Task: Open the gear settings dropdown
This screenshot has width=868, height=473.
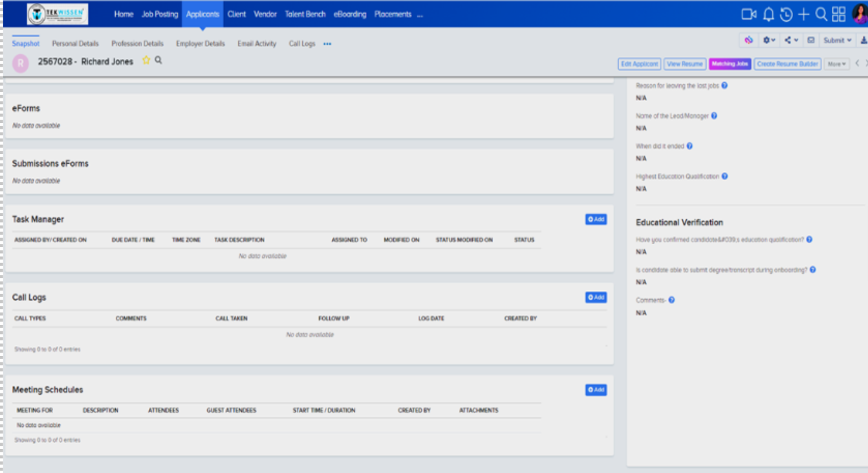Action: tap(768, 40)
